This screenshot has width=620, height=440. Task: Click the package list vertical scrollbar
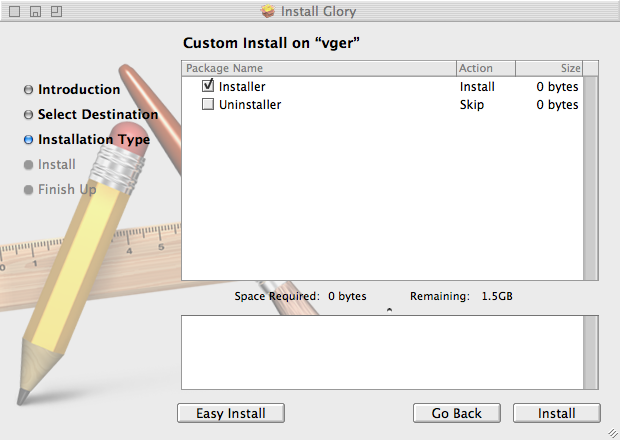[x=591, y=175]
